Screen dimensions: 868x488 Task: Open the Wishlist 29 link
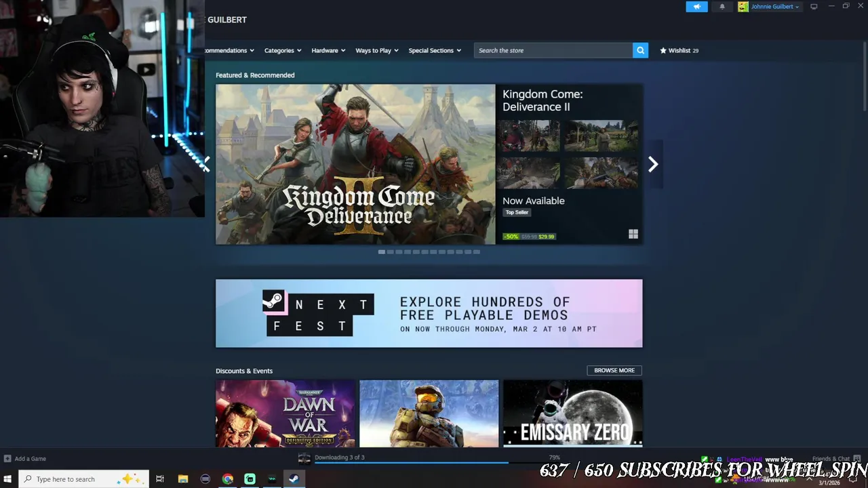click(679, 50)
